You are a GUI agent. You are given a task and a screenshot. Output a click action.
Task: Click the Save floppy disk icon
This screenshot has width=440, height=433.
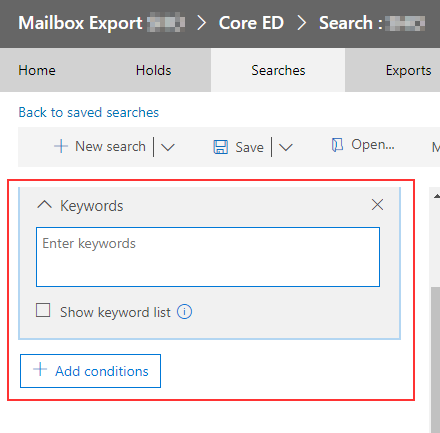[x=221, y=147]
